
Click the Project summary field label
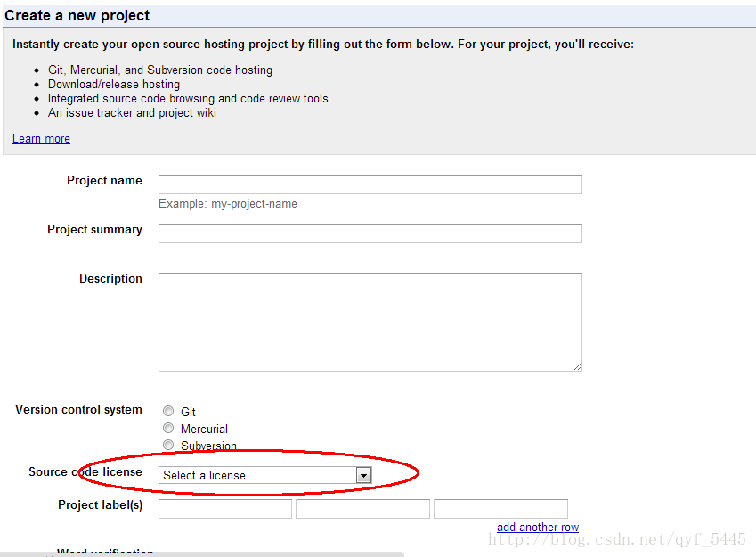pyautogui.click(x=94, y=230)
